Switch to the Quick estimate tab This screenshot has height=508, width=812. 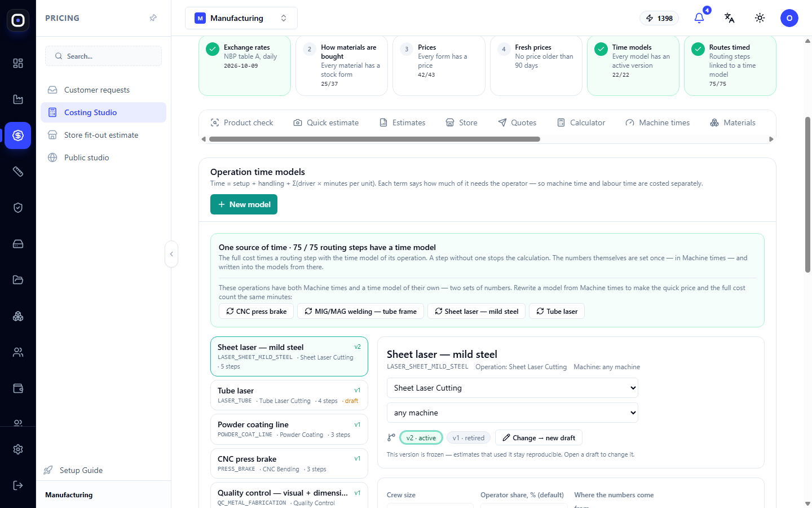(x=326, y=122)
